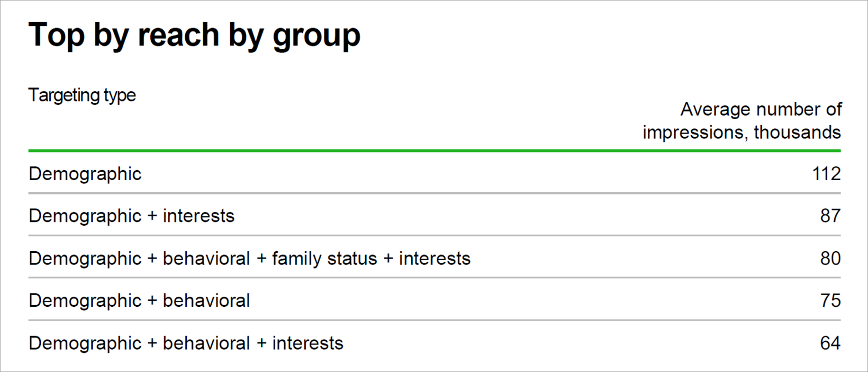Select "Demographic + behavioral + interests" row label

[186, 343]
